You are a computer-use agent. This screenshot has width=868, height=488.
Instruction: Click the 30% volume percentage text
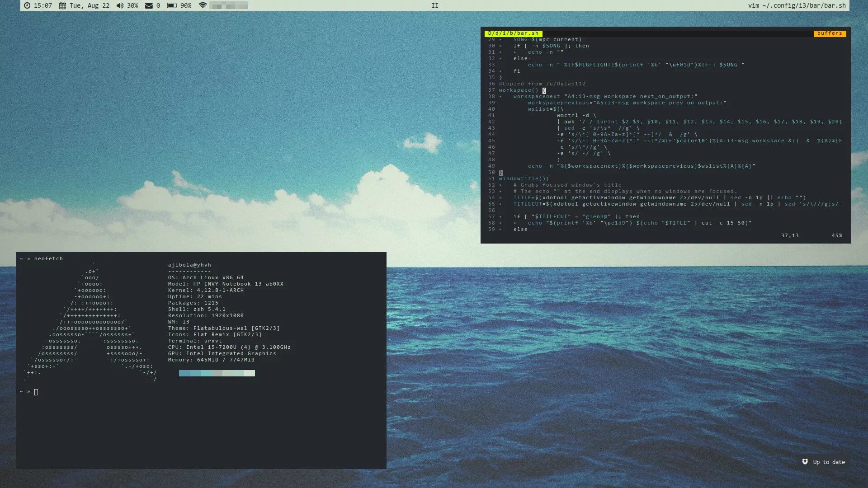(x=132, y=5)
